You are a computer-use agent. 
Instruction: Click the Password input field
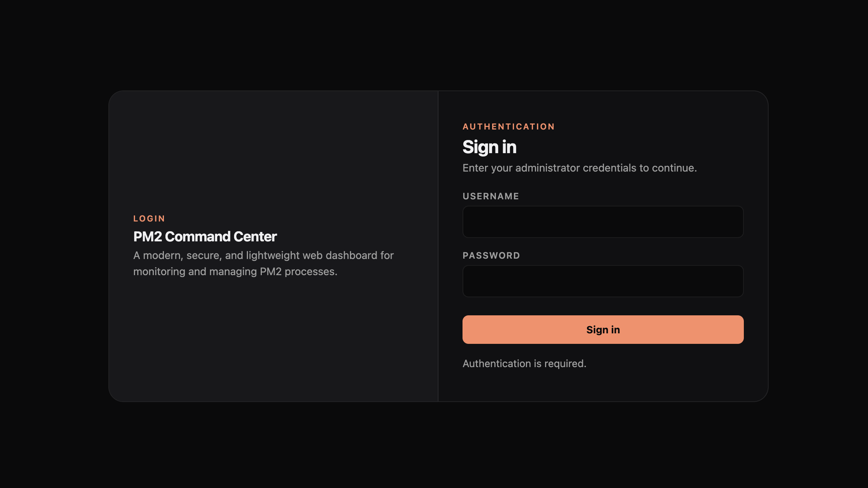tap(602, 281)
